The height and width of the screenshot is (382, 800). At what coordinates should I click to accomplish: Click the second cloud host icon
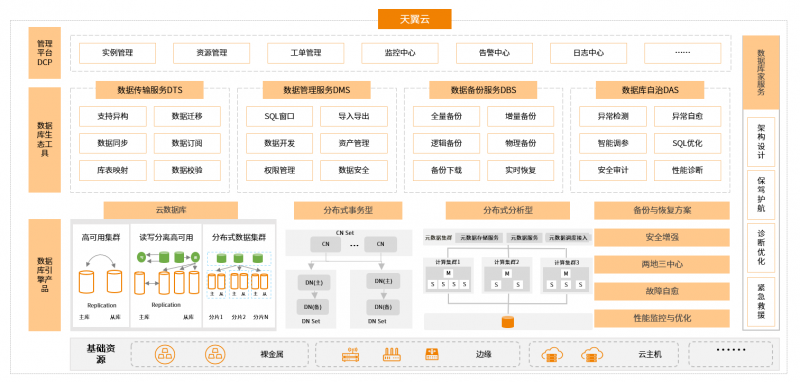coord(591,354)
